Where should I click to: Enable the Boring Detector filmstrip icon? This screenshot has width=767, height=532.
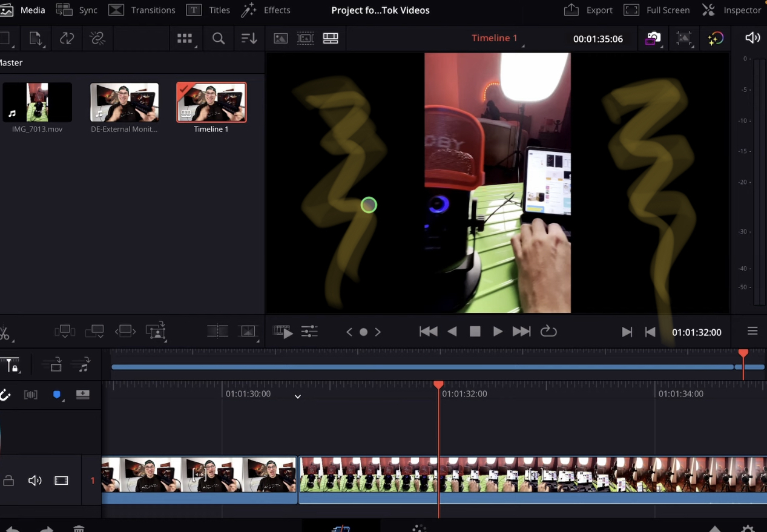point(282,332)
